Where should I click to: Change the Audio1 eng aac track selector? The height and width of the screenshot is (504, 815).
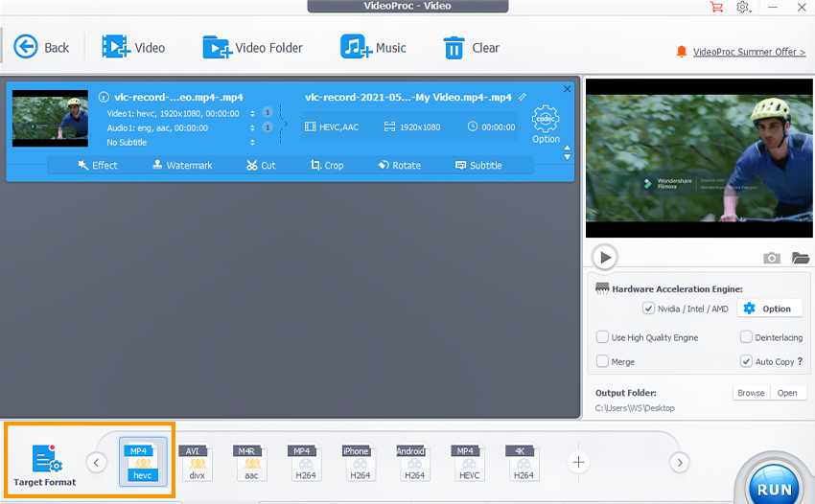(252, 127)
